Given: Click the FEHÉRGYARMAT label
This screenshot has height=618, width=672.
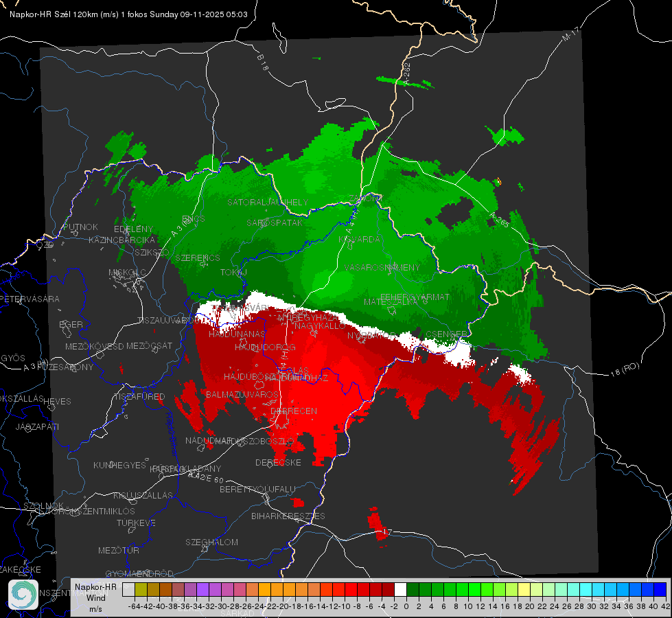Looking at the screenshot, I should [415, 297].
